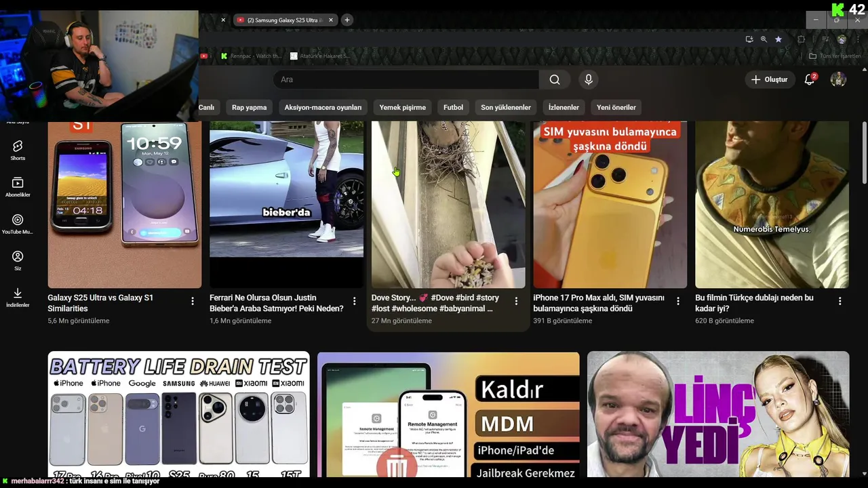Filter by the Canlı chip

[206, 107]
